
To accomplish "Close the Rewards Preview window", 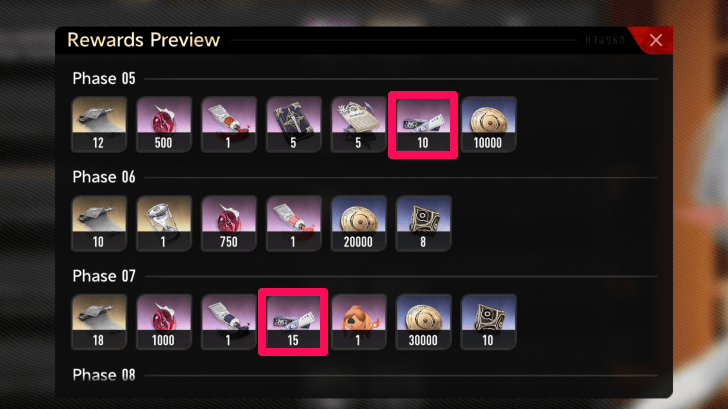I will 656,40.
